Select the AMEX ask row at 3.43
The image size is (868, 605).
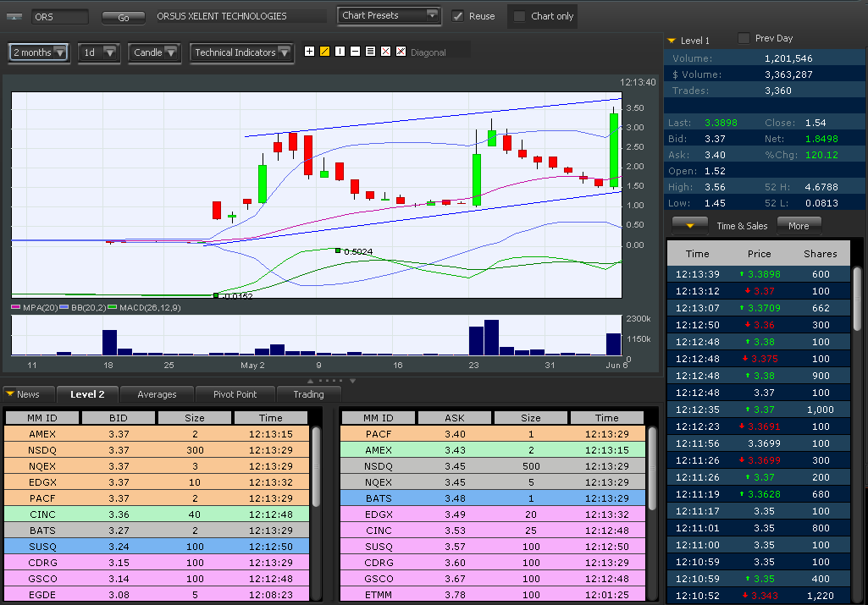(x=493, y=450)
